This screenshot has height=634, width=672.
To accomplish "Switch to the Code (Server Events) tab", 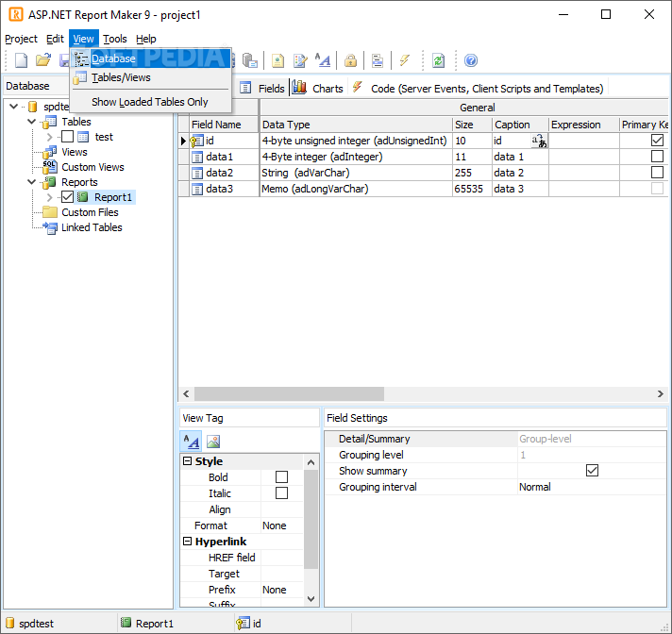I will click(x=478, y=89).
